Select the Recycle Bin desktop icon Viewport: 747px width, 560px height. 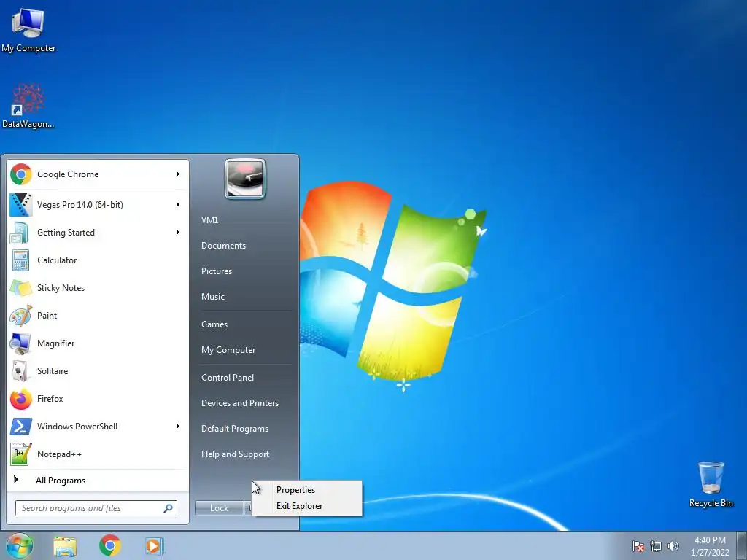711,484
